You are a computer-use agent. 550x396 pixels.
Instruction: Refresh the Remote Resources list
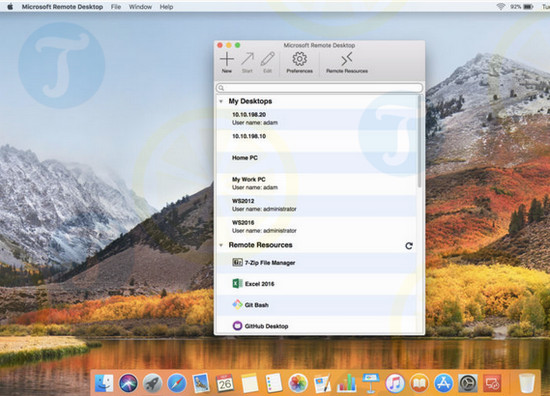[x=409, y=246]
